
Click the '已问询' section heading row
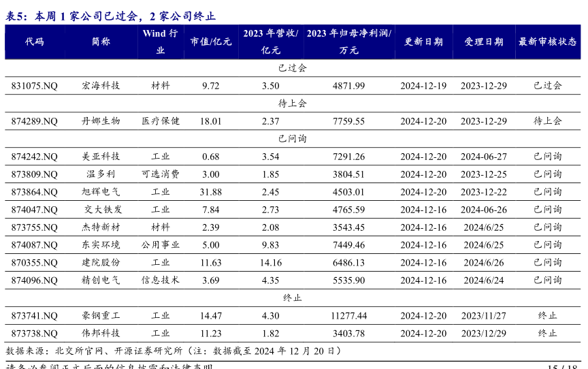coord(293,139)
